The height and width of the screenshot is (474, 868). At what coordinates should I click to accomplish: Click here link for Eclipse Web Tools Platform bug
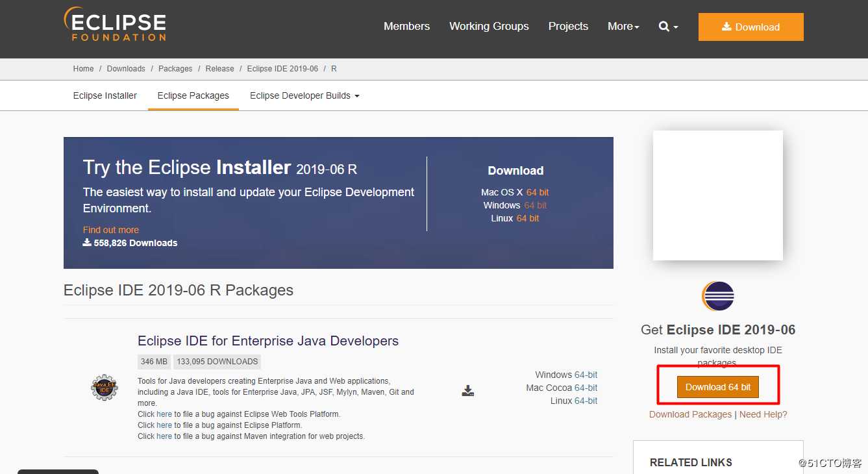164,414
